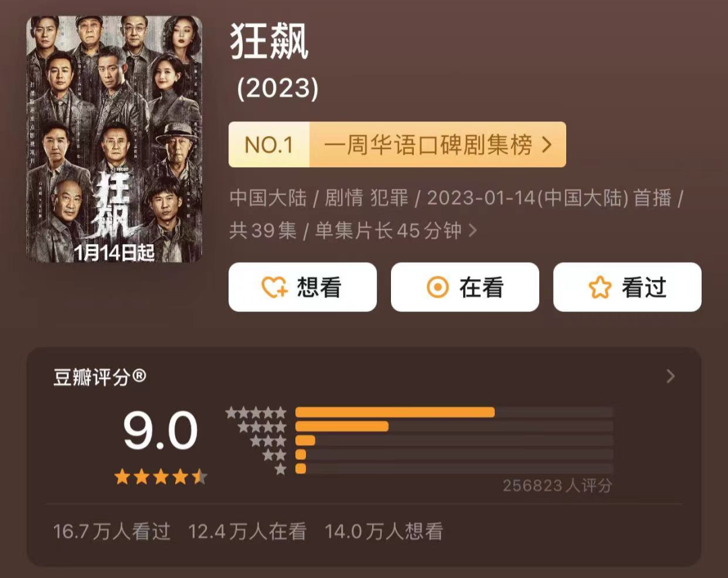Set watching status to 在看
The image size is (728, 578).
(x=465, y=287)
